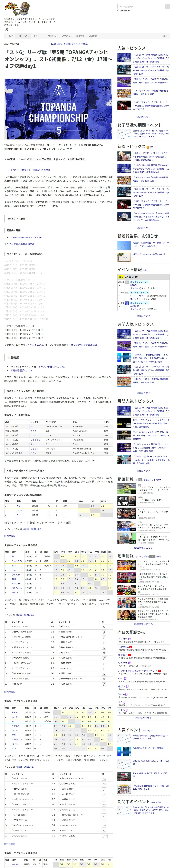The height and width of the screenshot is (868, 174).
Task: Open 自由登録 in the navbar
Action: (93, 36)
